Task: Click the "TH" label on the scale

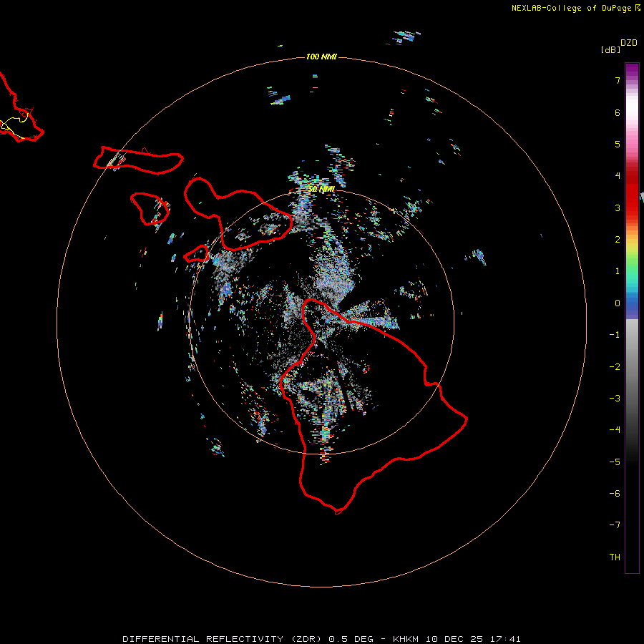Action: (x=615, y=557)
